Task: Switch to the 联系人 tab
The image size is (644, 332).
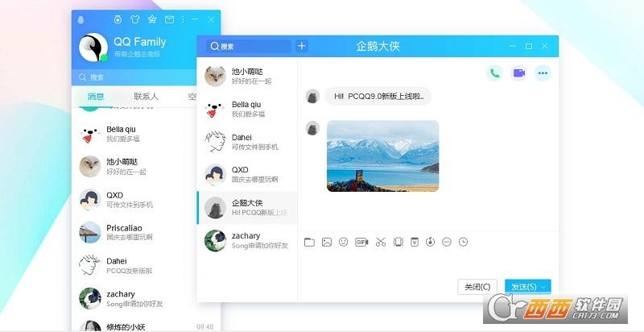Action: tap(146, 97)
